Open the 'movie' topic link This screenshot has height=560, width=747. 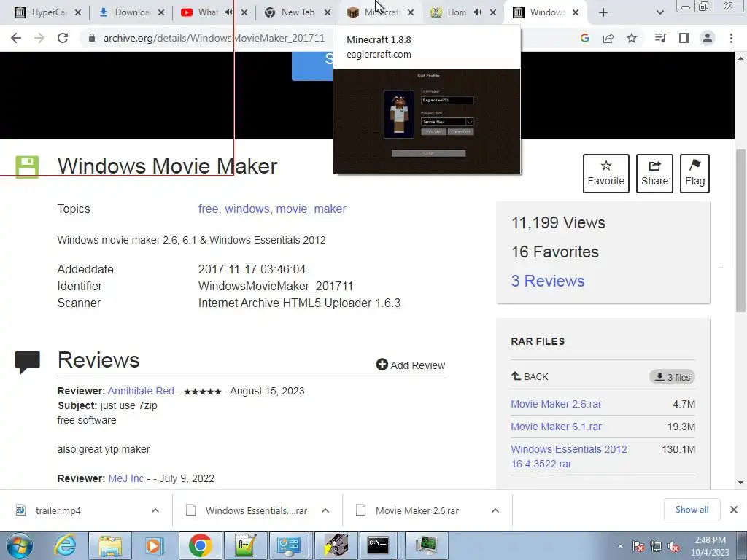(293, 209)
